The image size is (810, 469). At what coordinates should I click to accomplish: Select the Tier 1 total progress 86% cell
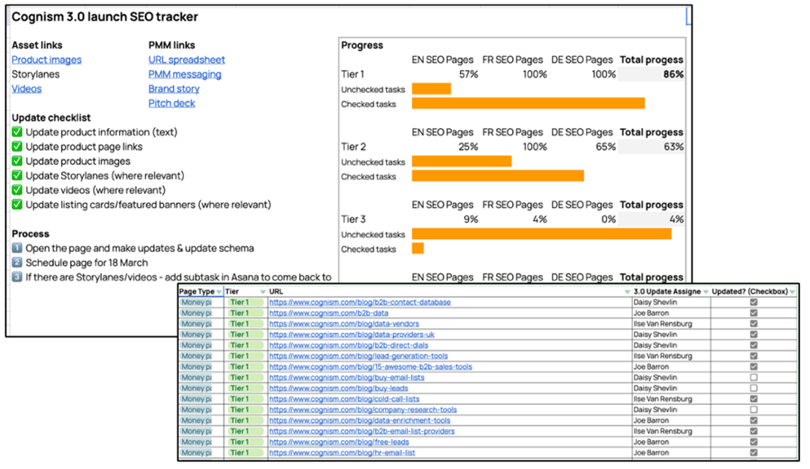(x=651, y=74)
